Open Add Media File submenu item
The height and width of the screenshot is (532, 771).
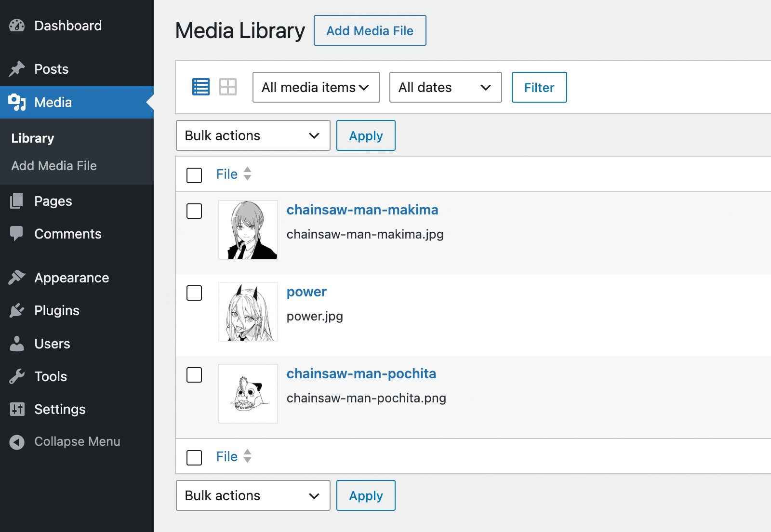click(x=54, y=166)
